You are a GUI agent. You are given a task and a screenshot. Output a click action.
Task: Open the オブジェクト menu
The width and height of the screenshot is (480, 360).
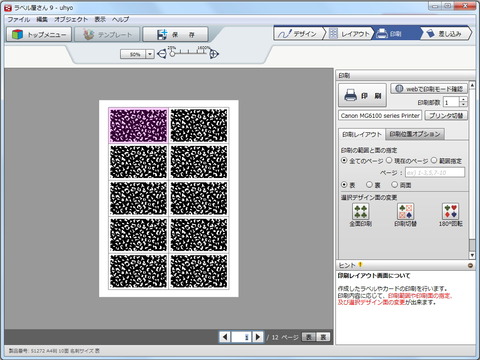click(x=71, y=19)
